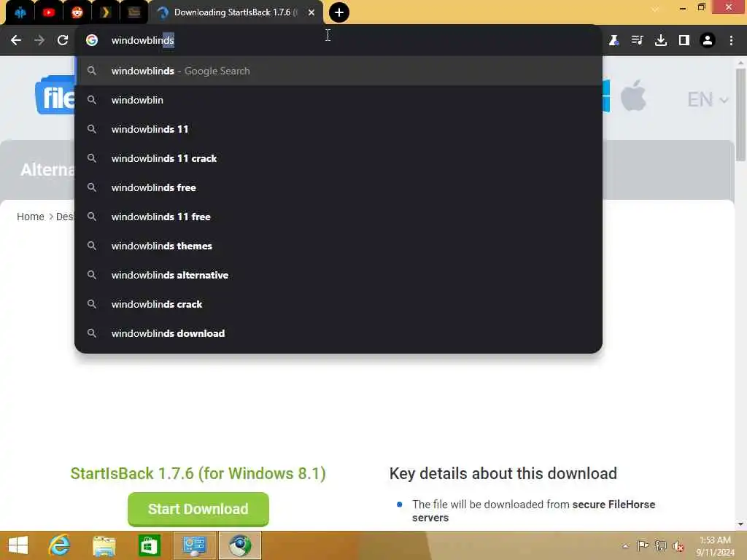This screenshot has height=560, width=747.
Task: Select the 'windowblinds download' suggestion
Action: (338, 333)
